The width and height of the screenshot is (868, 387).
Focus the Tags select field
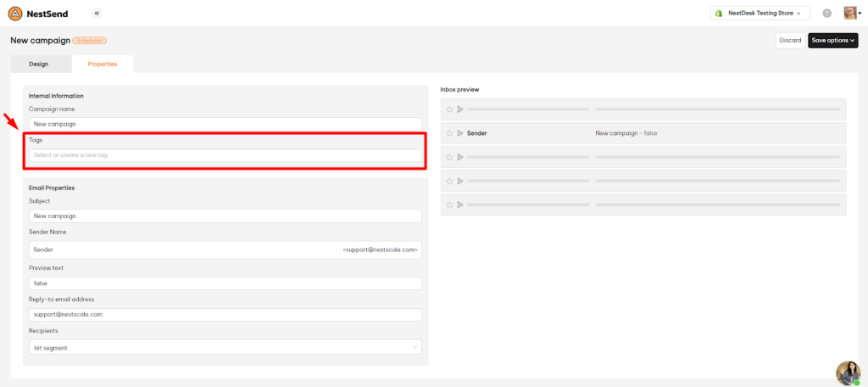click(225, 155)
